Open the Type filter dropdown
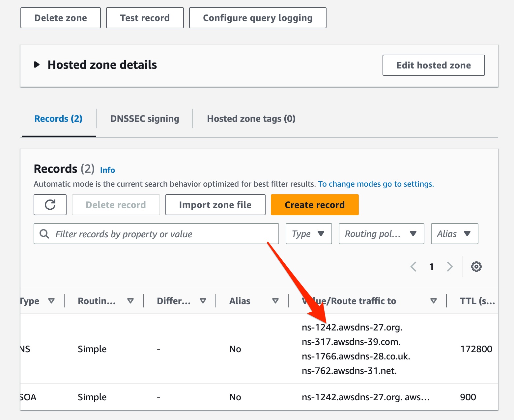 308,234
